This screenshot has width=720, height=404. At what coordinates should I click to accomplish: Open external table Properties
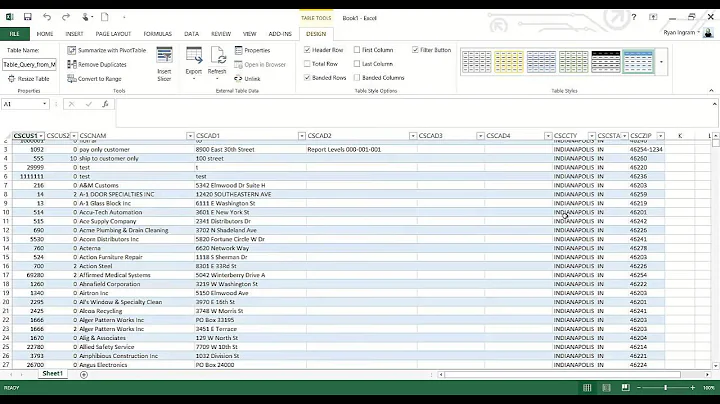(252, 50)
